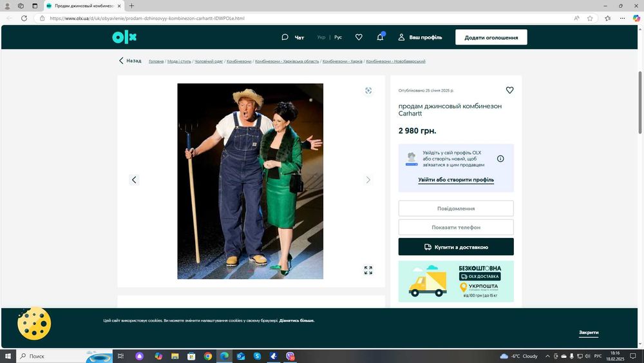Switch language to Рус
This screenshot has height=363, width=644.
tap(338, 37)
